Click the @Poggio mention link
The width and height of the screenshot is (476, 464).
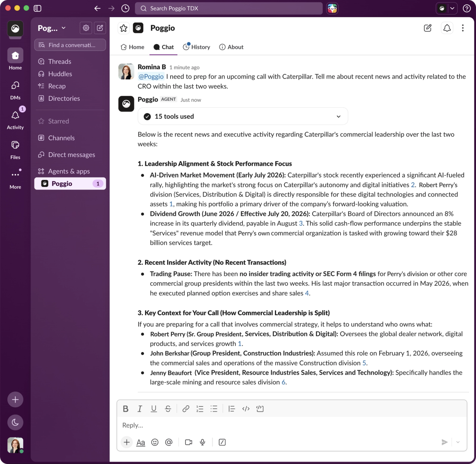point(151,77)
